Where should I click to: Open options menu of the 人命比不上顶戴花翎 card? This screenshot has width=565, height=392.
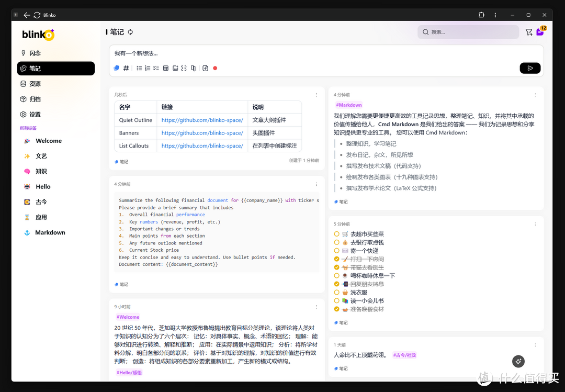point(536,345)
